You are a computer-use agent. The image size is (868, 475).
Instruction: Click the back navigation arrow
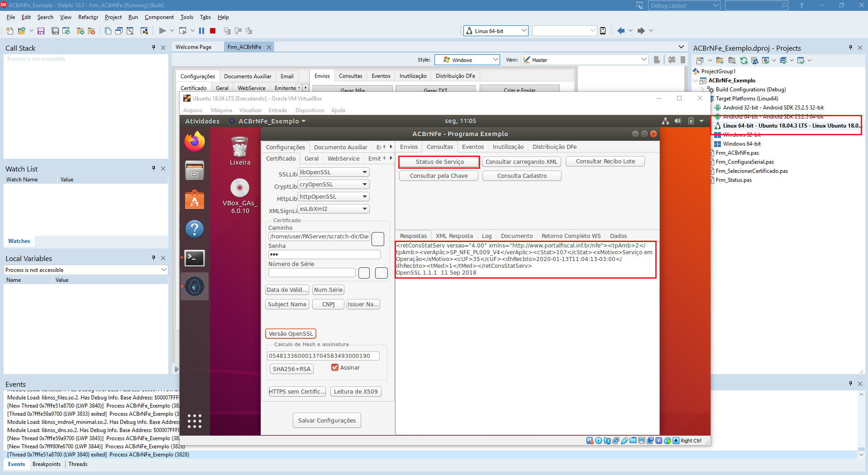click(621, 31)
